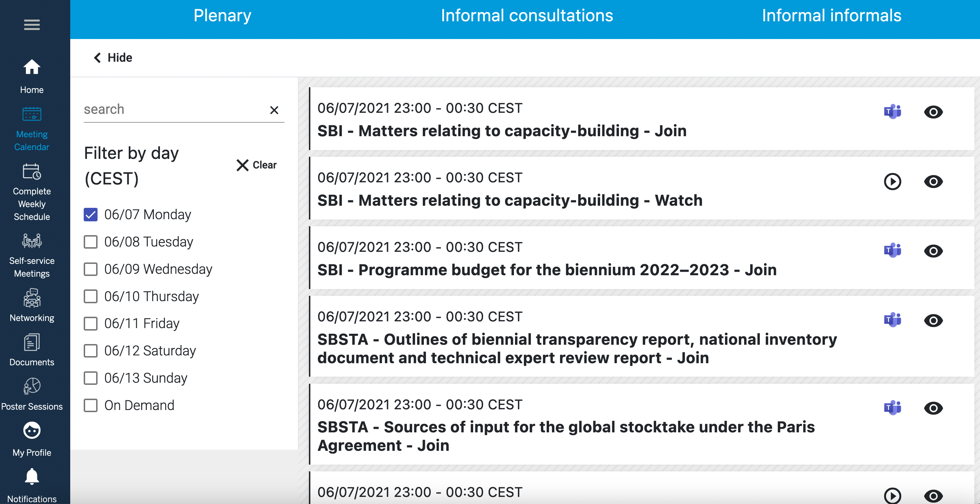
Task: Clear the day filters
Action: [256, 165]
